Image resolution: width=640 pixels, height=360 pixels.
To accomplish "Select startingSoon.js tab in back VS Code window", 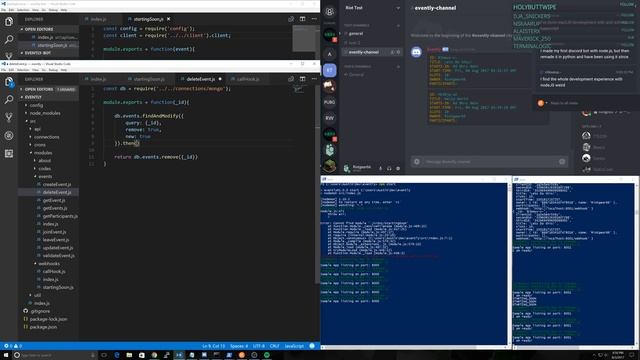I will [x=148, y=19].
